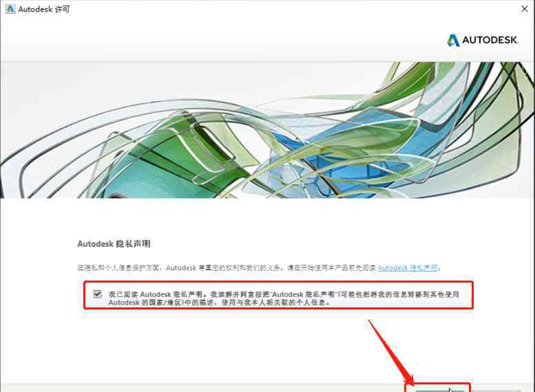Click the Autodesk app icon in title bar
Image resolution: width=535 pixels, height=392 pixels.
(x=10, y=9)
